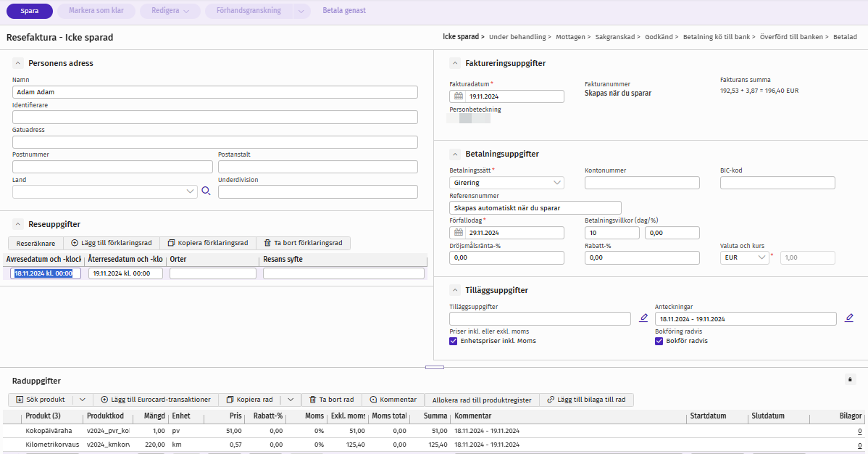
Task: Open Sök produkt dropdown arrow
Action: pos(83,400)
